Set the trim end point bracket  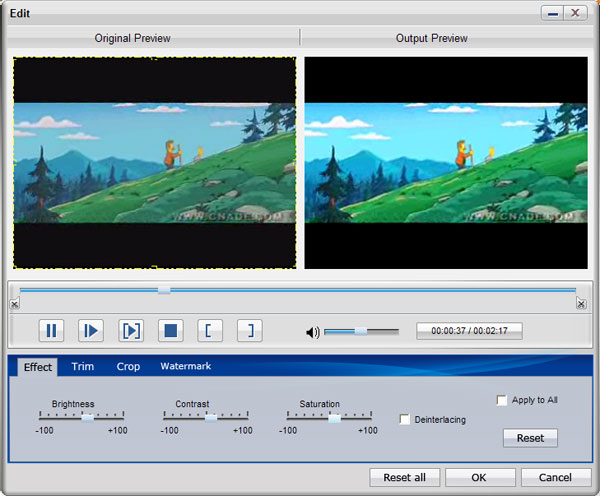[249, 330]
